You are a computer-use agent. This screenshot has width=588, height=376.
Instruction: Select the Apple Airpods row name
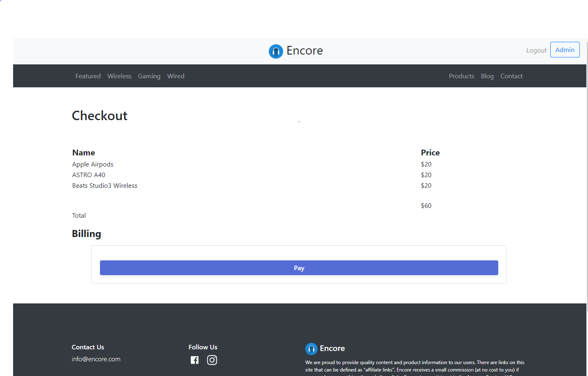(93, 164)
